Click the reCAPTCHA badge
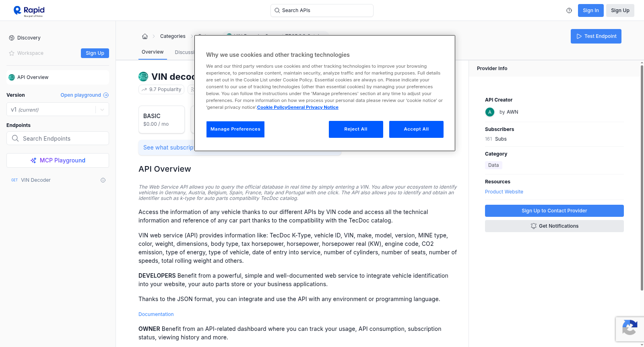 (x=630, y=329)
